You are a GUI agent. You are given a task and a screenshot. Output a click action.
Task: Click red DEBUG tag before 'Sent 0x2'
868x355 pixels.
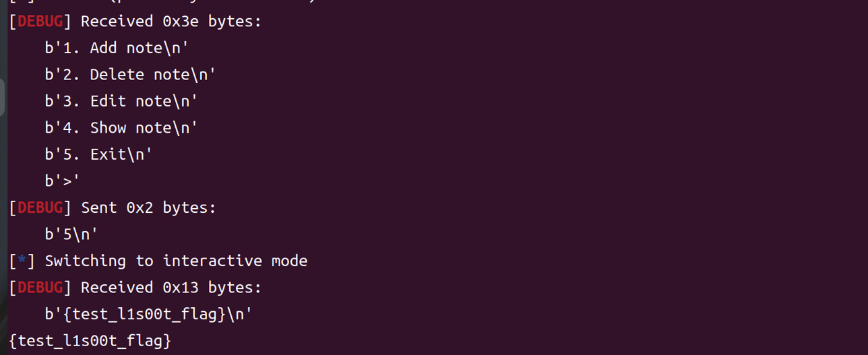click(x=40, y=207)
